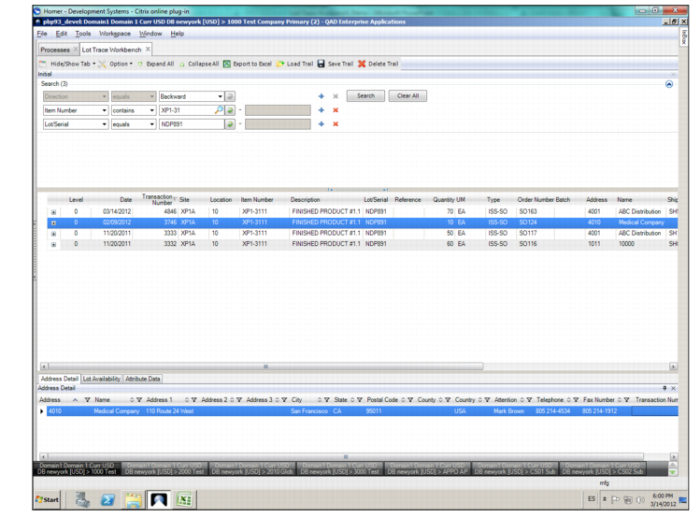
Task: Open the Help menu
Action: [x=177, y=33]
